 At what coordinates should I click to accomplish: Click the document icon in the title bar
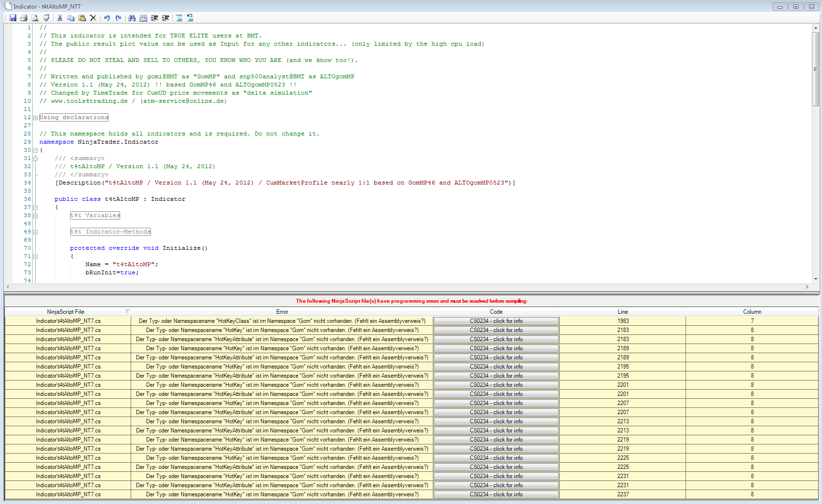(x=8, y=6)
